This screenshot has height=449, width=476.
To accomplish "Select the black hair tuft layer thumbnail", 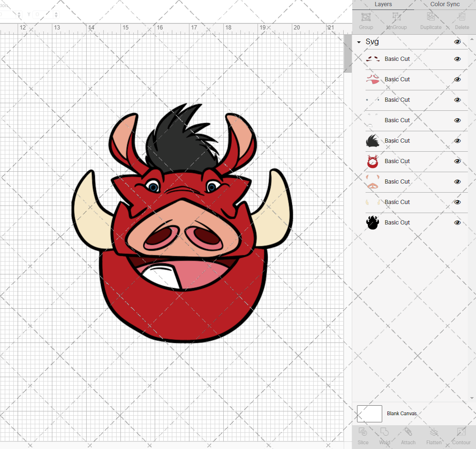I will pyautogui.click(x=373, y=141).
